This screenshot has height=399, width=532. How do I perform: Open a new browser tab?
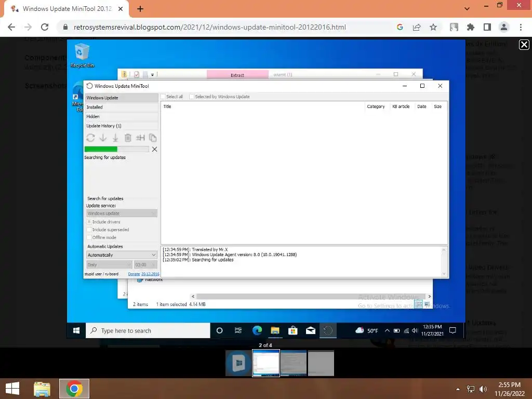140,9
